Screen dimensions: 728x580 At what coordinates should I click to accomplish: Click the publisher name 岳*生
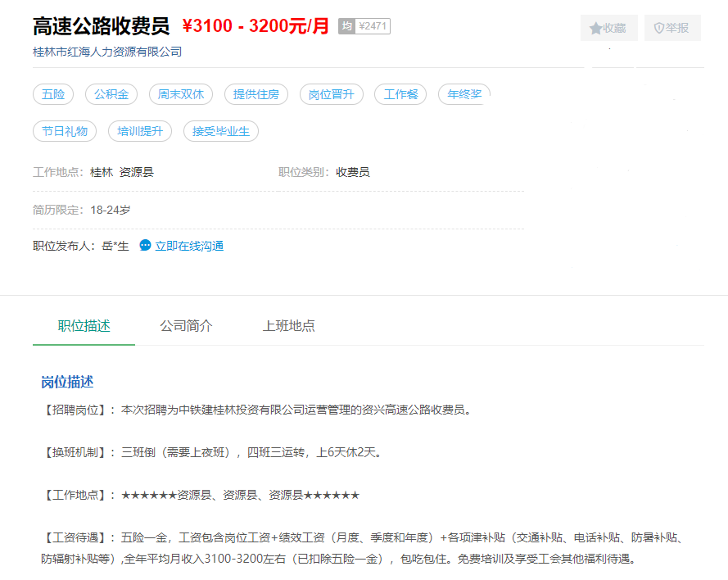click(115, 246)
